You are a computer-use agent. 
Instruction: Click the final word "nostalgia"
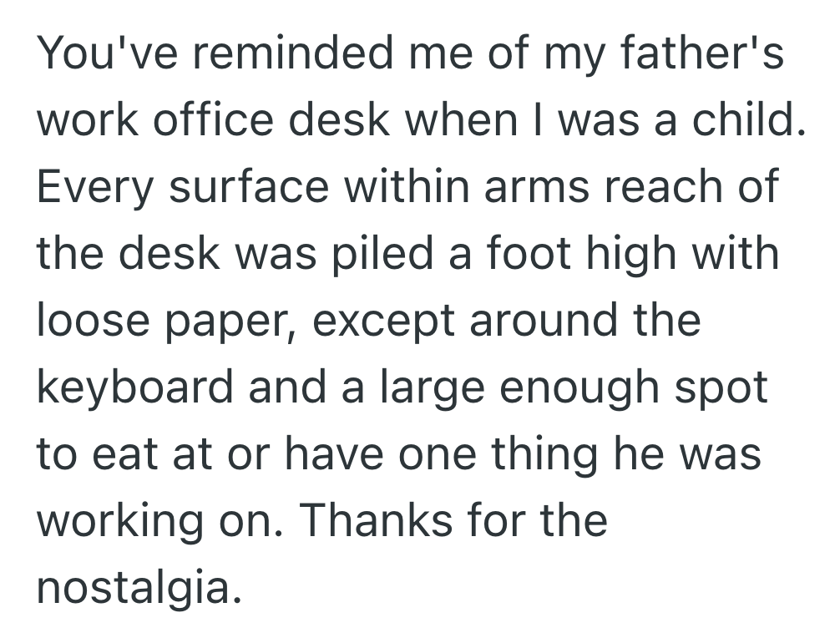click(x=133, y=591)
